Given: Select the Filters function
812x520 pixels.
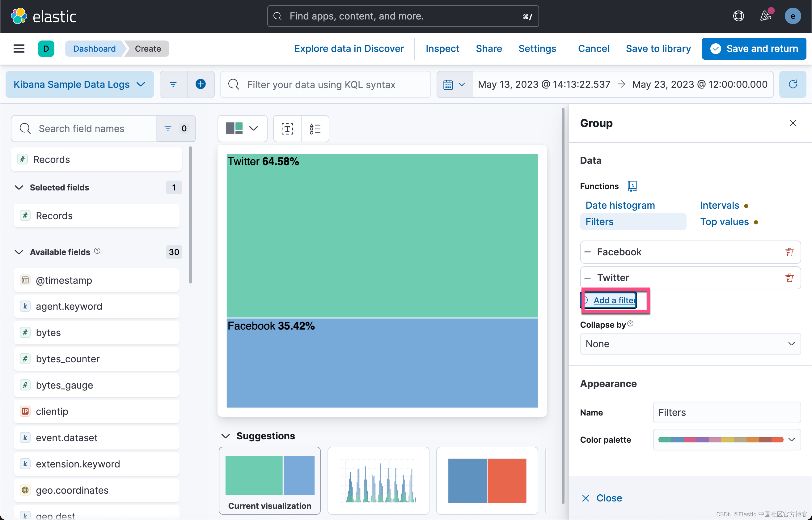Looking at the screenshot, I should tap(633, 221).
